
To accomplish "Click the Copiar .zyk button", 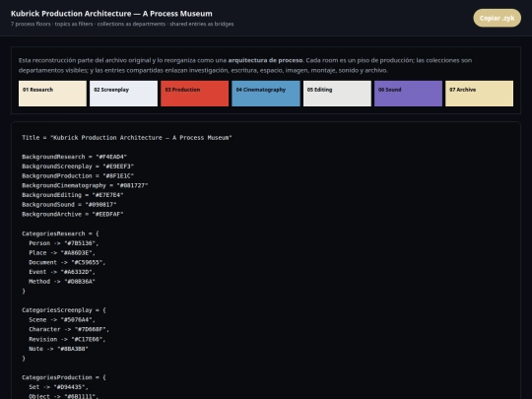I will [498, 18].
